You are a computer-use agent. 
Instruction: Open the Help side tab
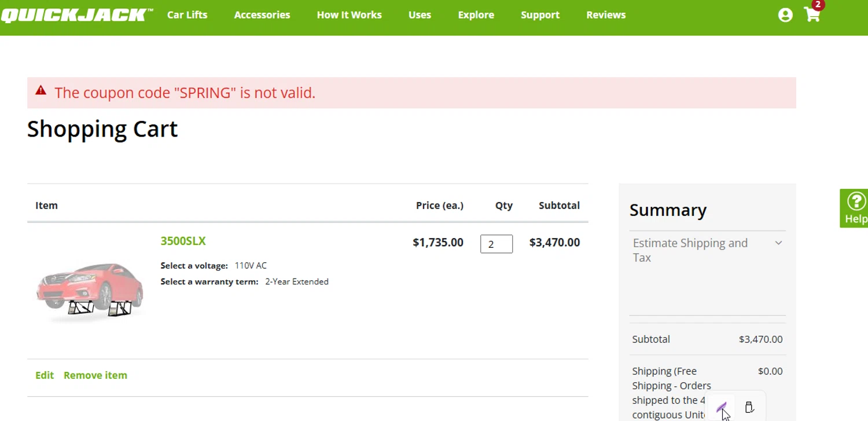(x=854, y=208)
